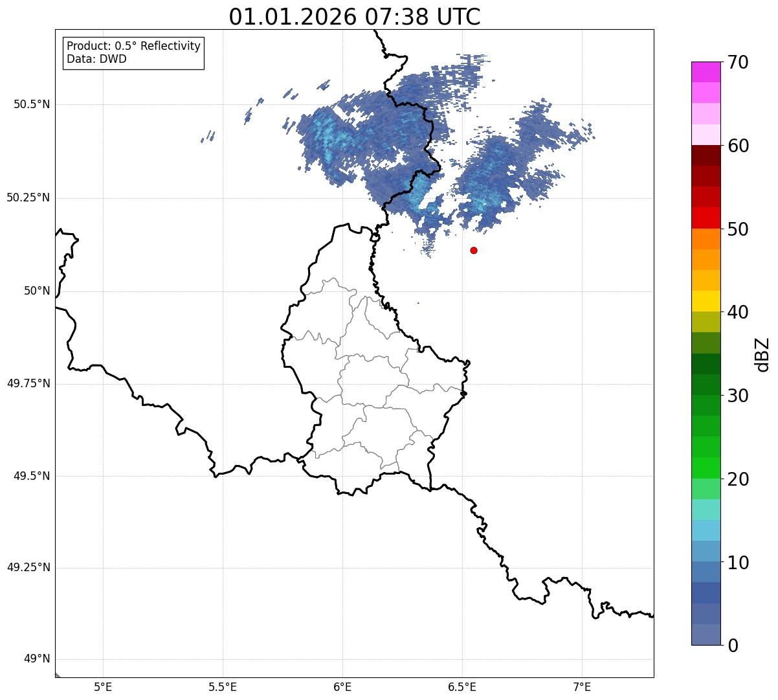The width and height of the screenshot is (778, 700).
Task: Click the 5.5°E longitude label
Action: (x=223, y=686)
